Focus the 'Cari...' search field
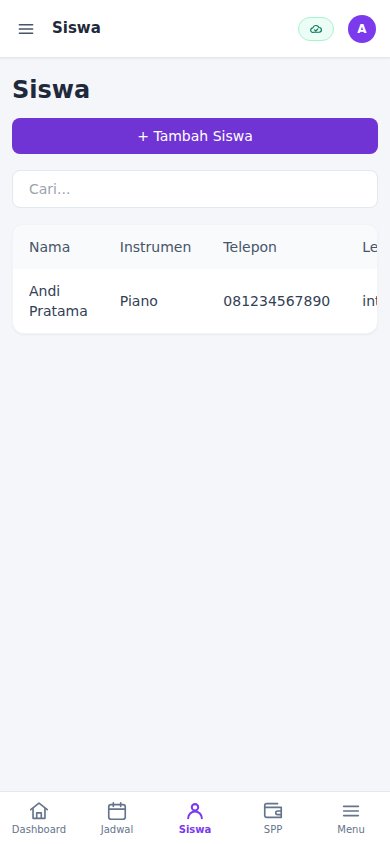Viewport: 390px width, 844px height. 195,189
